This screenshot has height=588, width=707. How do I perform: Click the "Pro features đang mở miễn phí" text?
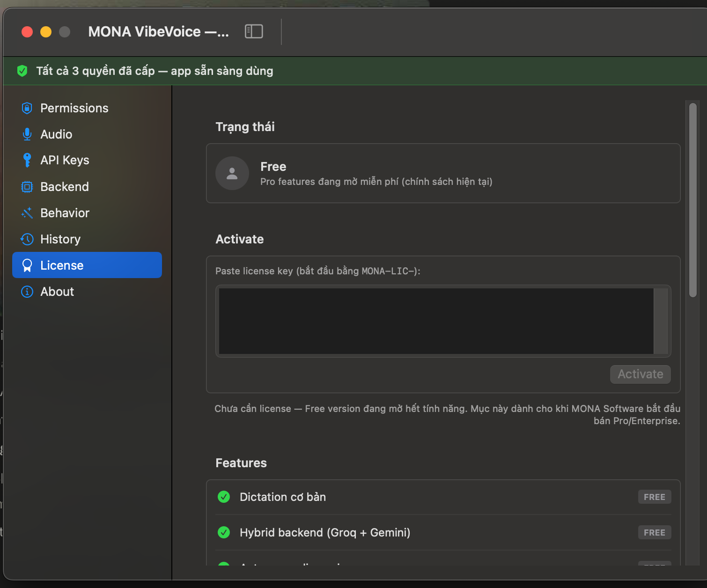(x=376, y=182)
